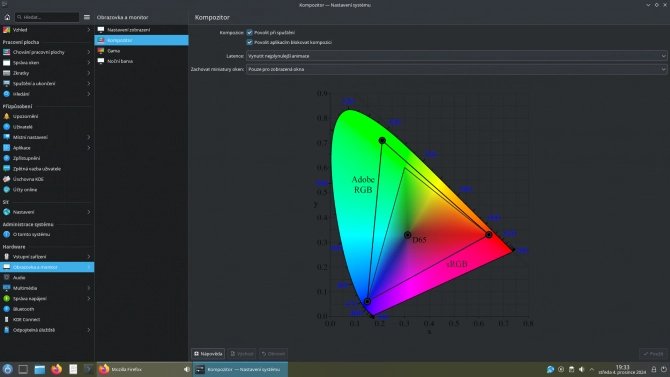Image resolution: width=670 pixels, height=377 pixels.
Task: Open the Uživatelé users icon
Action: pyautogui.click(x=6, y=127)
